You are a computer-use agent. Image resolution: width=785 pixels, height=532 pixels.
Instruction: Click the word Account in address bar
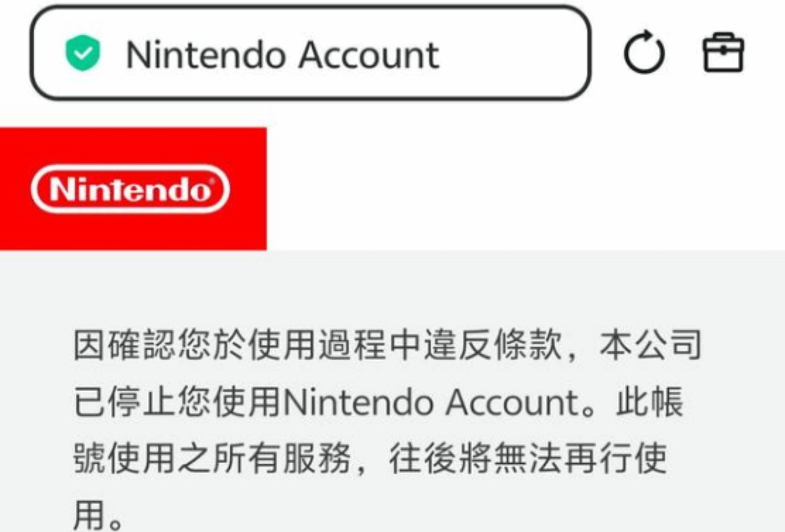tap(368, 54)
